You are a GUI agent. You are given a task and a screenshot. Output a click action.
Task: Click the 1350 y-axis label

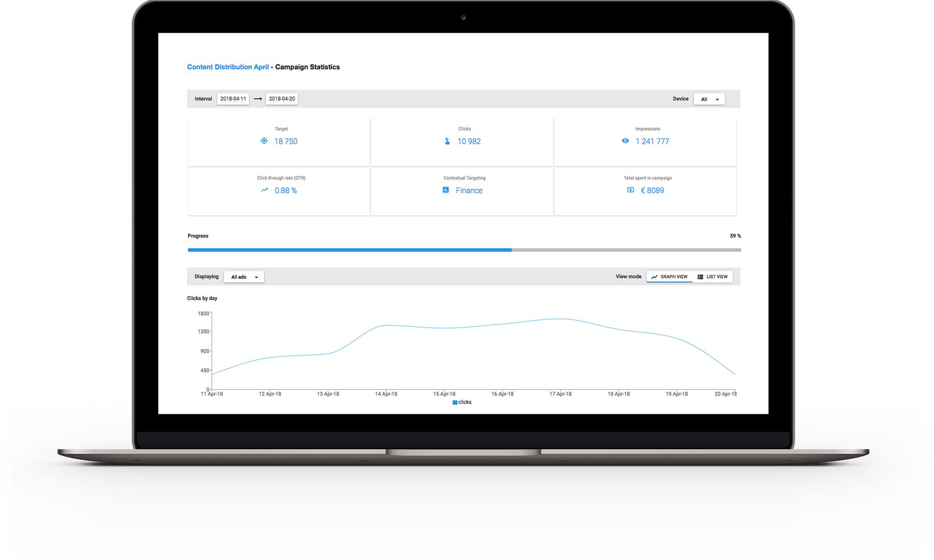tap(203, 331)
